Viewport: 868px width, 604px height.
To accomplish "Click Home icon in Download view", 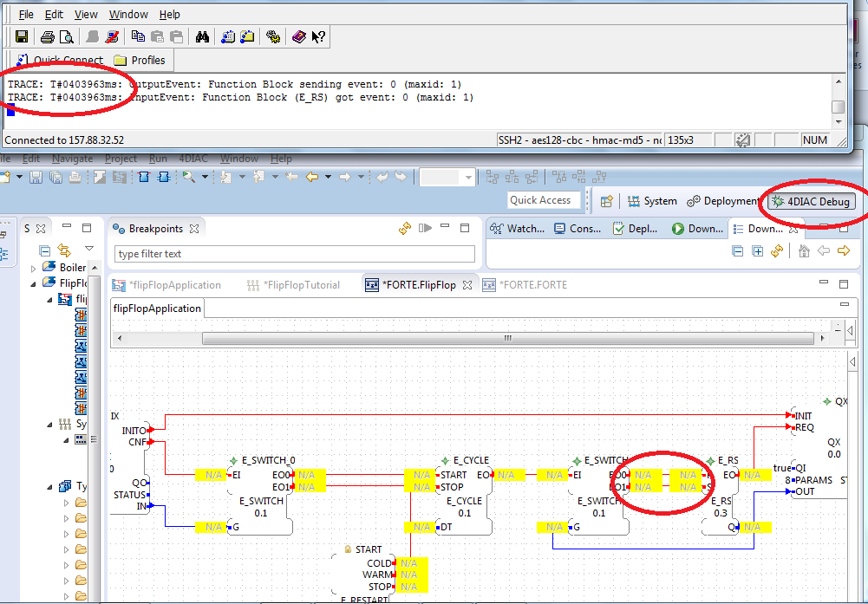I will [x=804, y=251].
